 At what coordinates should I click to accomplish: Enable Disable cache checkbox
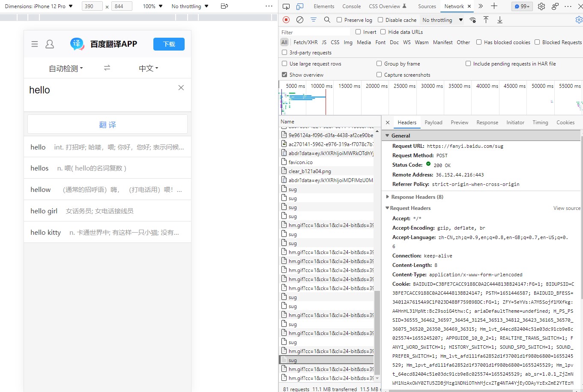click(x=380, y=20)
